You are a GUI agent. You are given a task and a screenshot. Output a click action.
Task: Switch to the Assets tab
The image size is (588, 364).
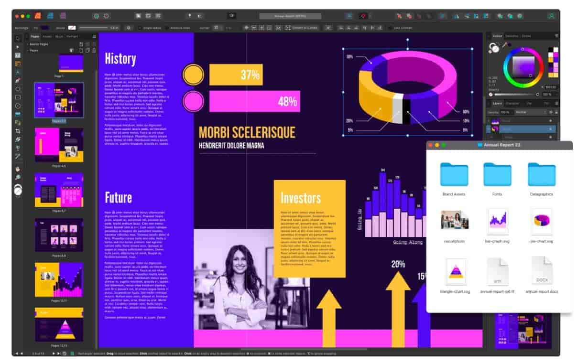47,36
